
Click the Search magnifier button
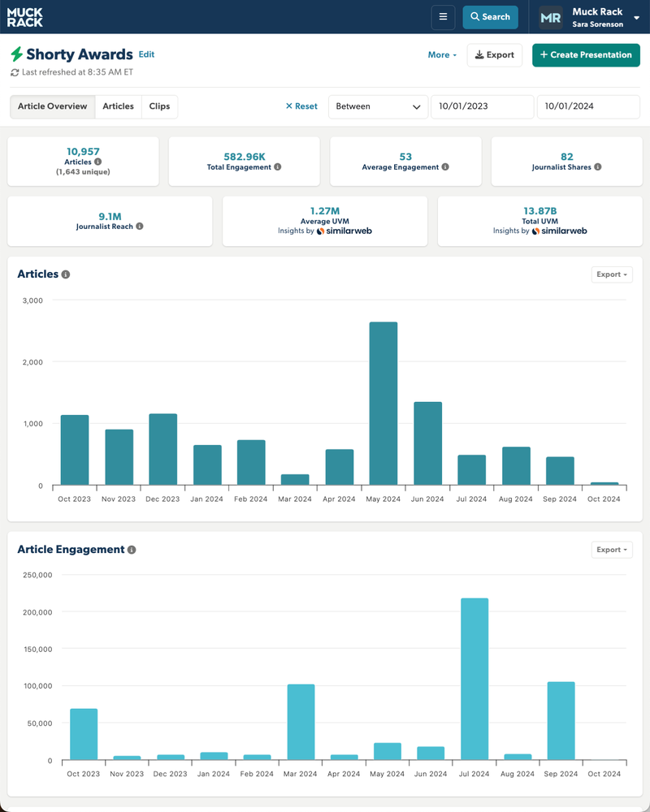[x=490, y=17]
